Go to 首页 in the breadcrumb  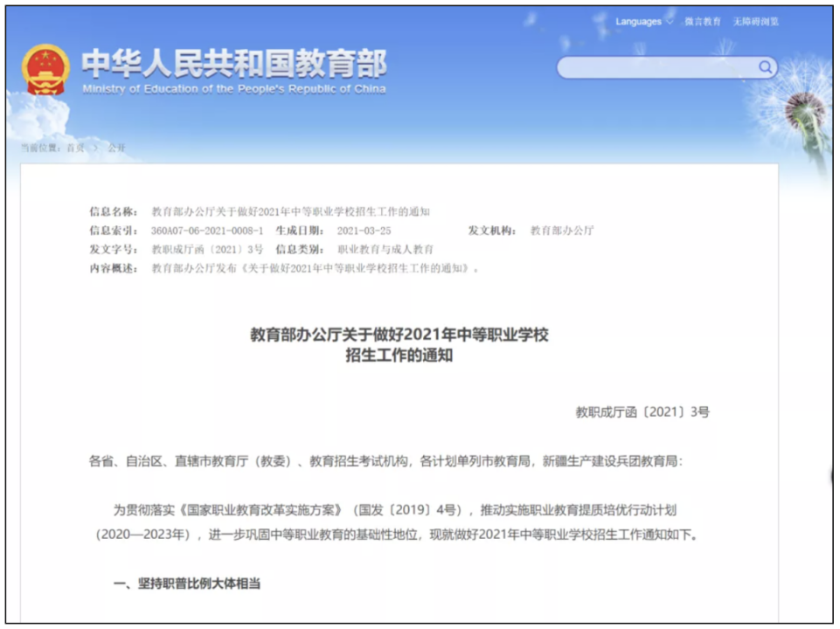coord(75,148)
